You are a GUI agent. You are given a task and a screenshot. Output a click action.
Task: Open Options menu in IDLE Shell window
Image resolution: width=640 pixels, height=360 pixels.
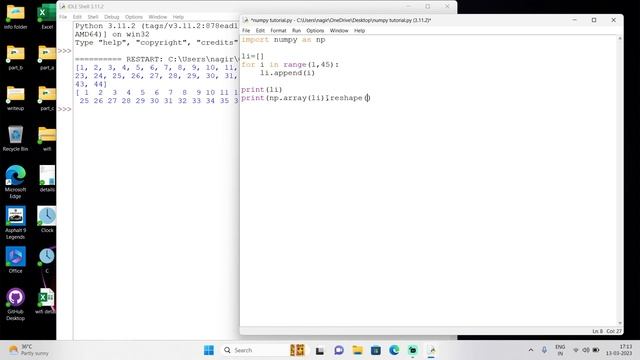point(133,17)
